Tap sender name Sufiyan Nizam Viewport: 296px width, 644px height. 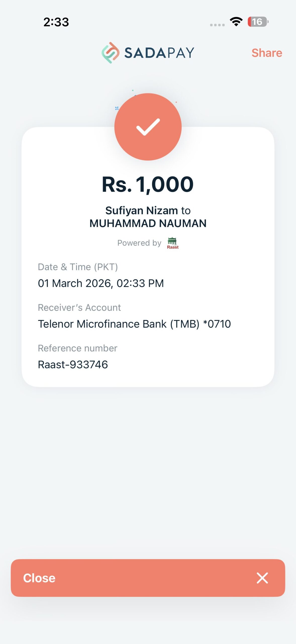coord(141,211)
